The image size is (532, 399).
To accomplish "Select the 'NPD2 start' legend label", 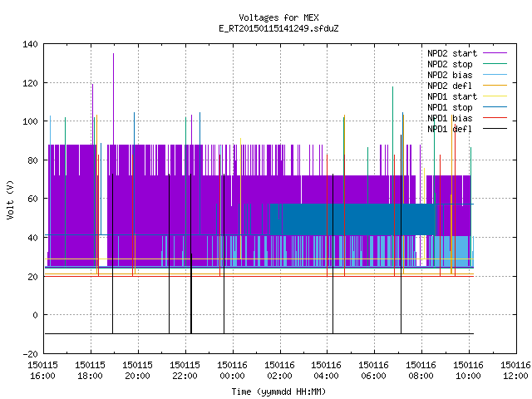I will point(452,53).
